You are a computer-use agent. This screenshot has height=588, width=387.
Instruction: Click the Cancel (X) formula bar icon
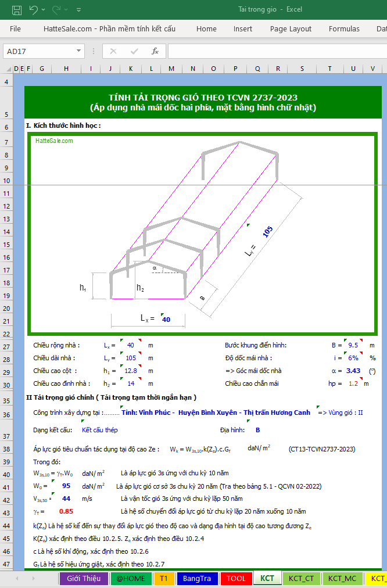coord(113,51)
